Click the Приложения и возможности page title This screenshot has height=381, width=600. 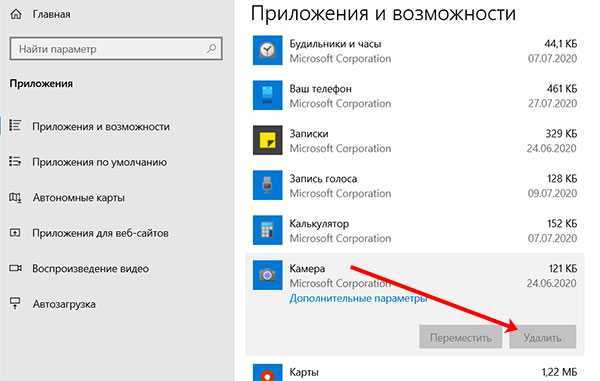click(383, 14)
